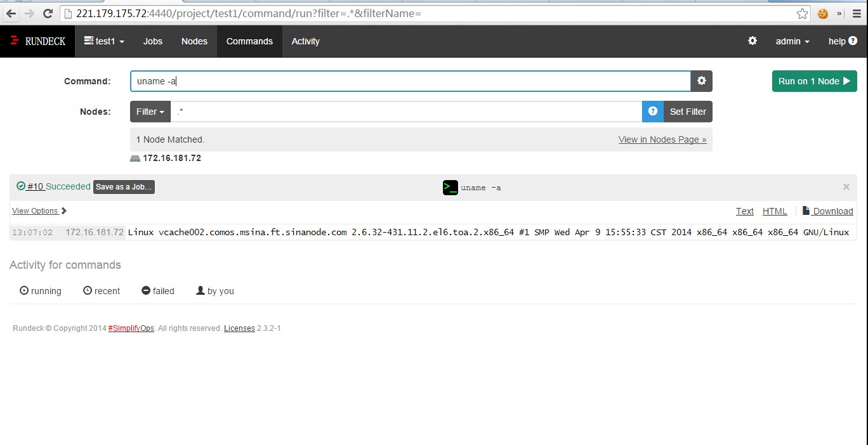Bookmark this page with star
The width and height of the screenshot is (868, 445).
pyautogui.click(x=803, y=13)
